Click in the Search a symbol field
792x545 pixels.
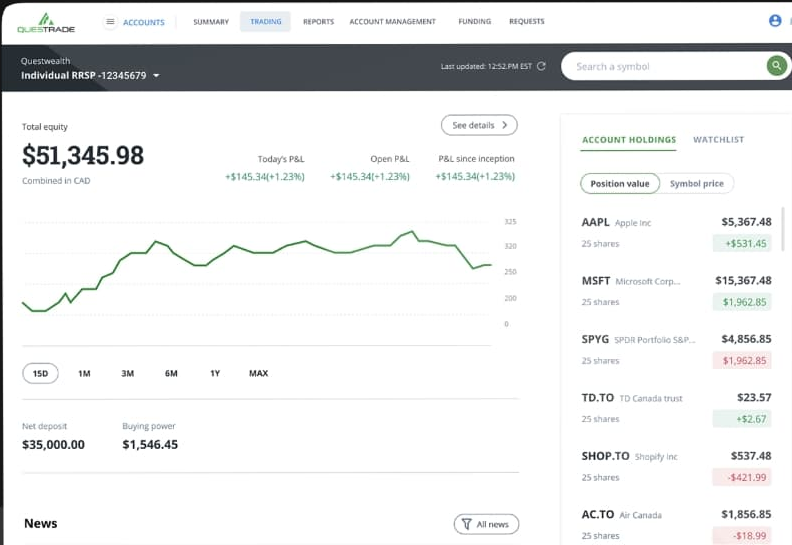tap(662, 66)
